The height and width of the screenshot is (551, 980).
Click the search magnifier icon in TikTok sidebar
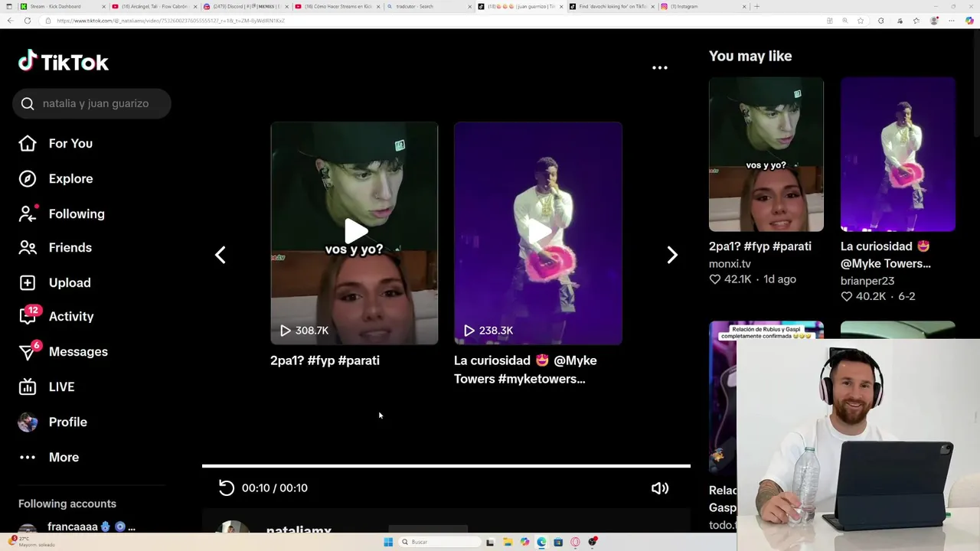tap(28, 103)
